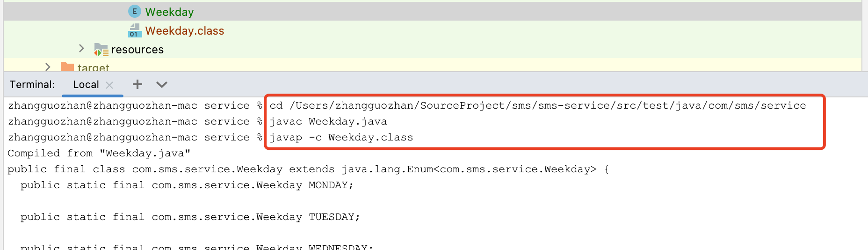The image size is (868, 250).
Task: Click the orange target folder icon
Action: coord(67,67)
